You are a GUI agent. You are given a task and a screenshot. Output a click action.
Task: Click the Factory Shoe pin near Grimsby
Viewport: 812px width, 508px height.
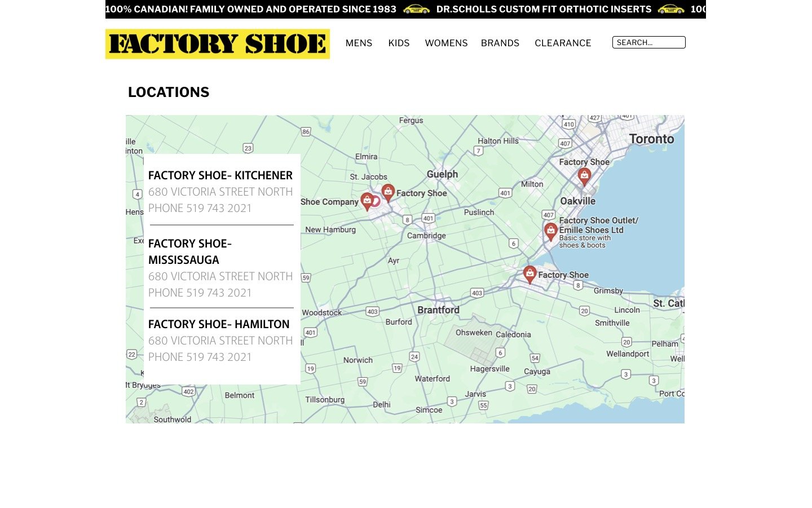pyautogui.click(x=529, y=275)
